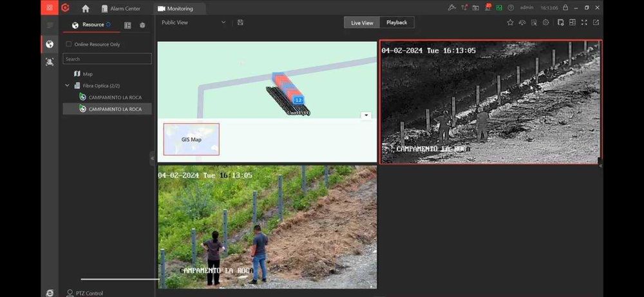This screenshot has width=644, height=297.
Task: Enable Online Resource Only checkbox
Action: (69, 44)
